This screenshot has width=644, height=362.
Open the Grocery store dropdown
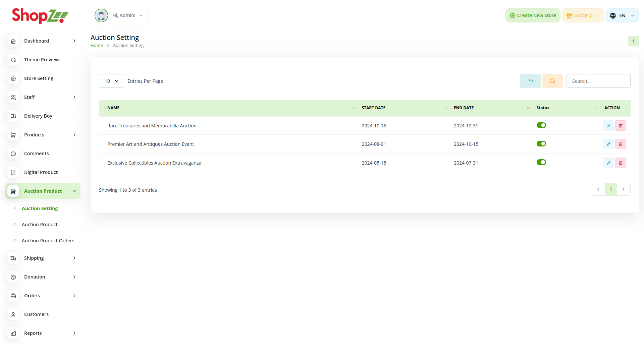pyautogui.click(x=583, y=15)
